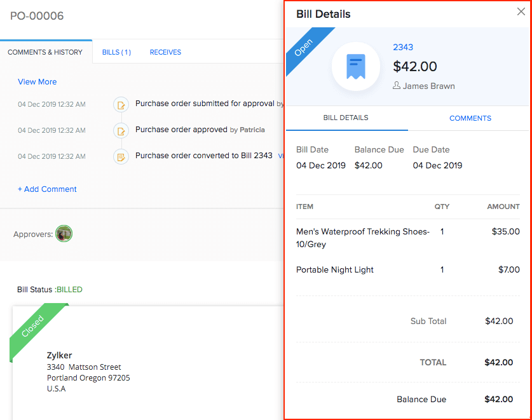Click the purchase order approved history icon
The width and height of the screenshot is (532, 420).
[121, 130]
